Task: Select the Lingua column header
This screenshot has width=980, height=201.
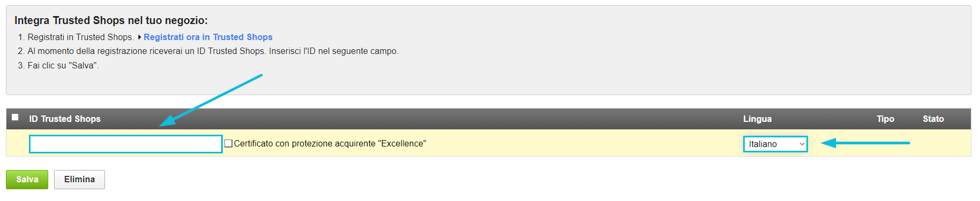Action: click(757, 119)
